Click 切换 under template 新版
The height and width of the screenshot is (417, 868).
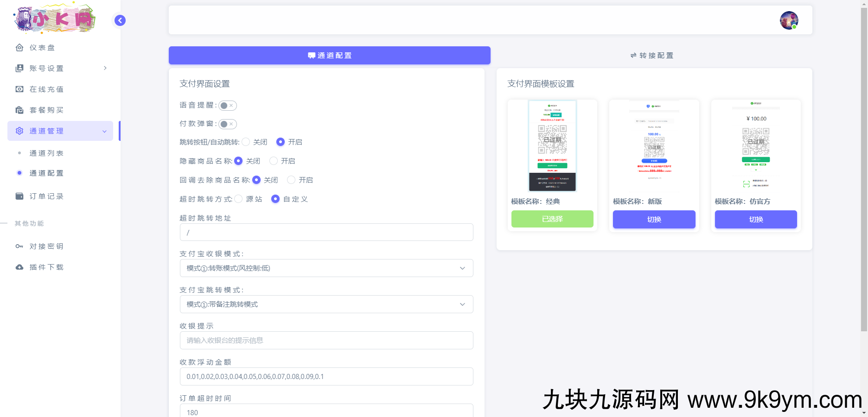pos(654,219)
